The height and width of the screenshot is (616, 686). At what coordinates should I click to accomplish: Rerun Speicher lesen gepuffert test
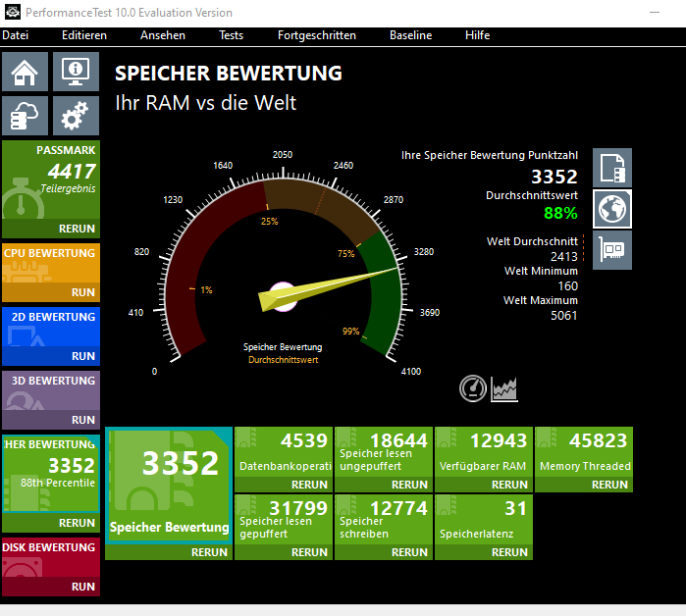point(309,552)
